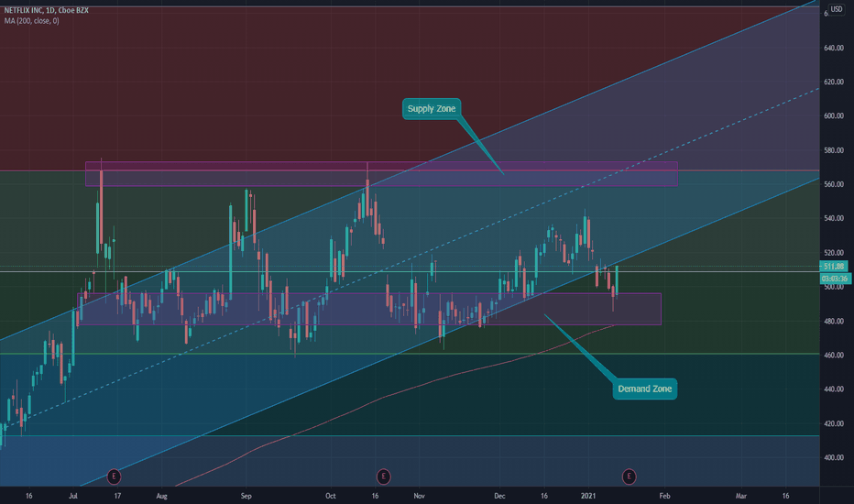Click the Sep label on time axis
This screenshot has width=854, height=504.
pos(246,496)
